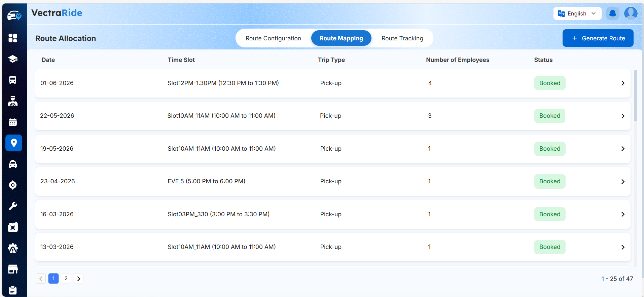The width and height of the screenshot is (644, 297).
Task: Click the Slot03PM_330 time slot text
Action: (x=219, y=214)
